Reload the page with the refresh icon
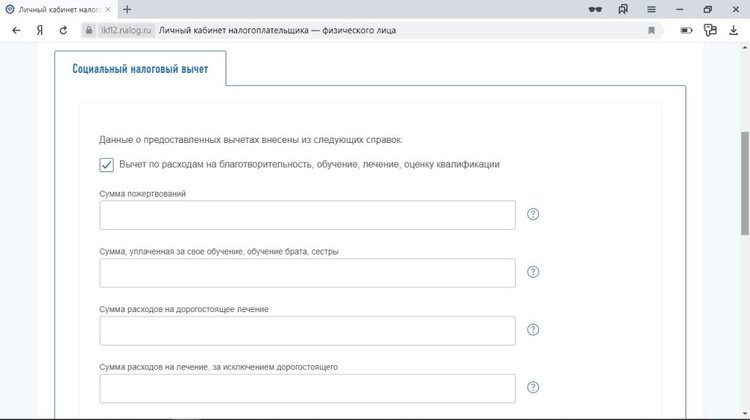750x420 pixels. [x=63, y=30]
